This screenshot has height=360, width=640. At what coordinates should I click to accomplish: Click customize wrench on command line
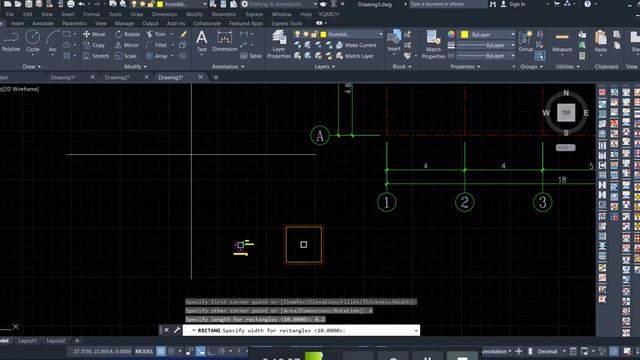point(177,330)
